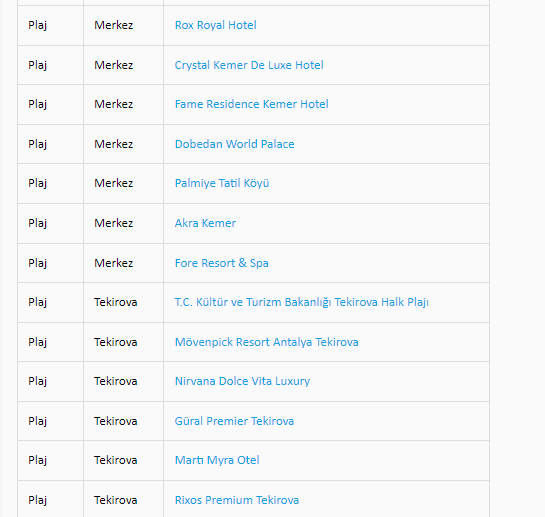545x517 pixels.
Task: Open the Akra Kemer link
Action: (205, 223)
